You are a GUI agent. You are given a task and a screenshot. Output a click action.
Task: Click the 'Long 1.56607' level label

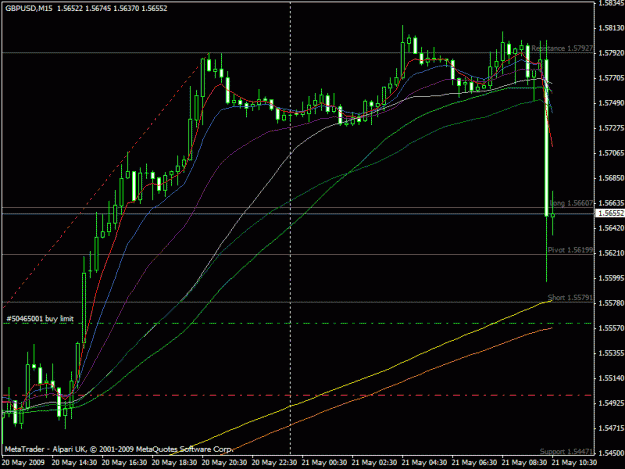click(571, 203)
